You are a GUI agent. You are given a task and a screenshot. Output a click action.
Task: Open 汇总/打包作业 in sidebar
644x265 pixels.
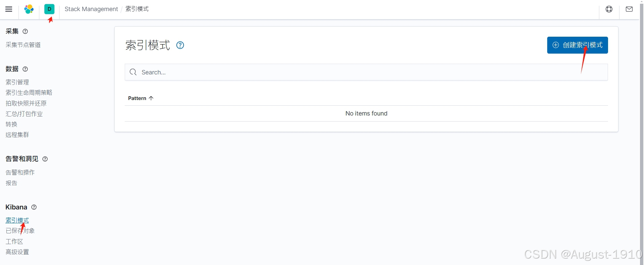[24, 114]
